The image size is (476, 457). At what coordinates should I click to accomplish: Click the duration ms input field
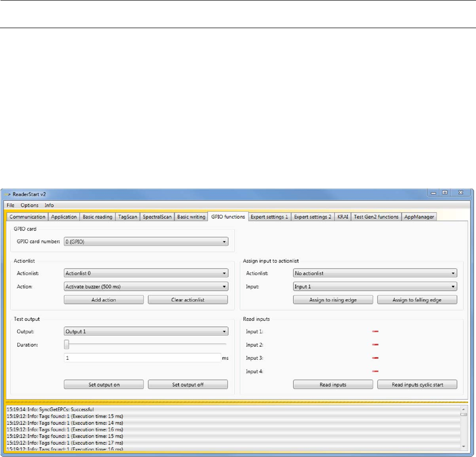coord(143,358)
